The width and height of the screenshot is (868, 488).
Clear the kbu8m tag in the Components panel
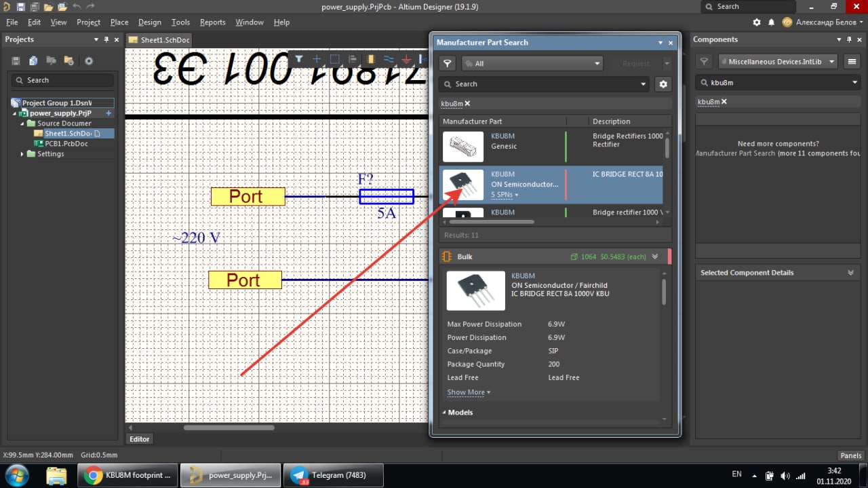coord(724,102)
